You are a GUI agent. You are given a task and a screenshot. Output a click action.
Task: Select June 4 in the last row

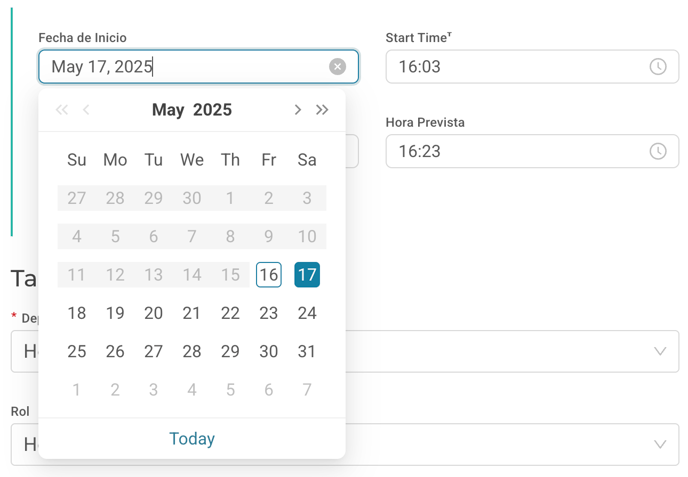192,390
